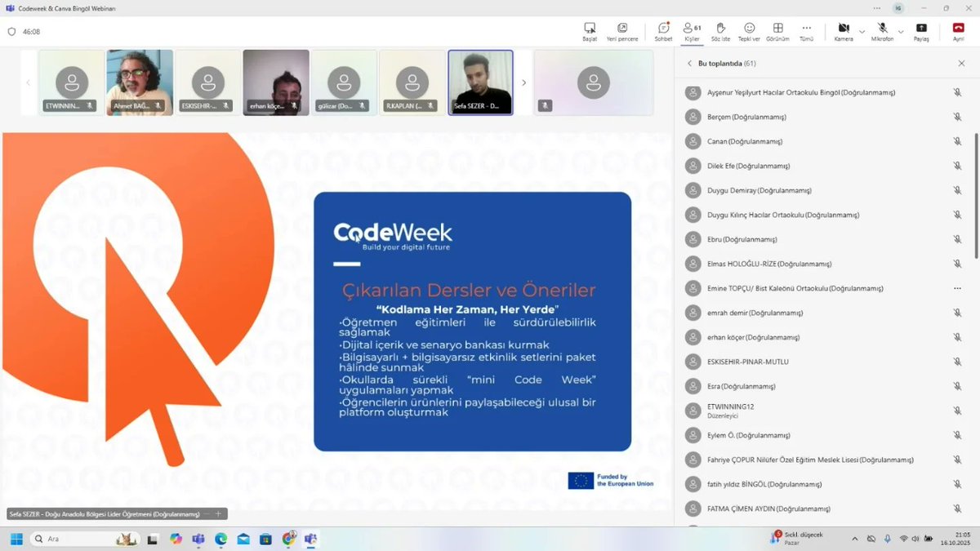Raise hand with Söz iste
This screenshot has width=980, height=551.
[720, 32]
